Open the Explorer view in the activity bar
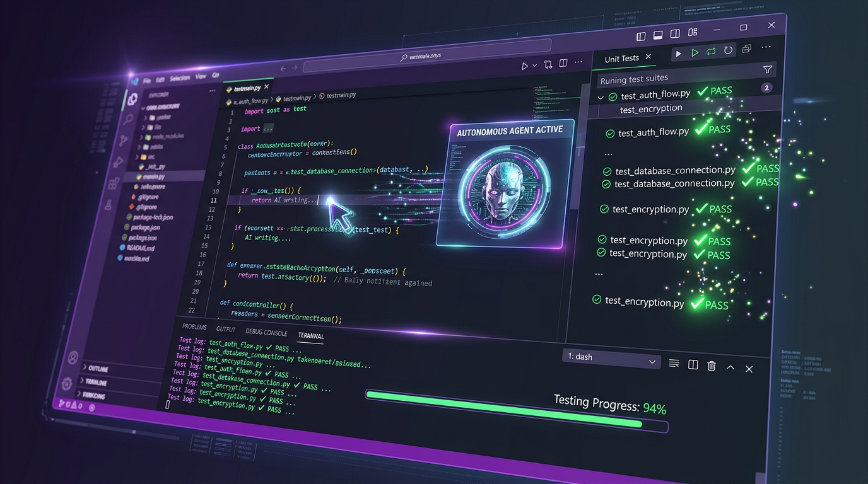Screen dimensions: 868x484 tap(132, 100)
